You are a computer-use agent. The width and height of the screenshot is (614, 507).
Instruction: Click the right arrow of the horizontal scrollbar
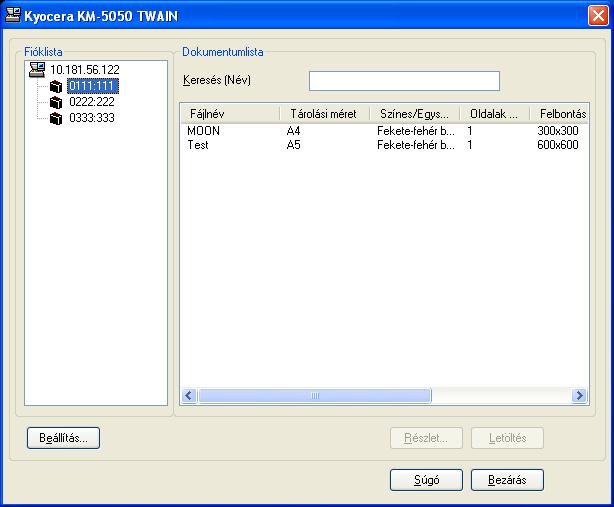579,395
